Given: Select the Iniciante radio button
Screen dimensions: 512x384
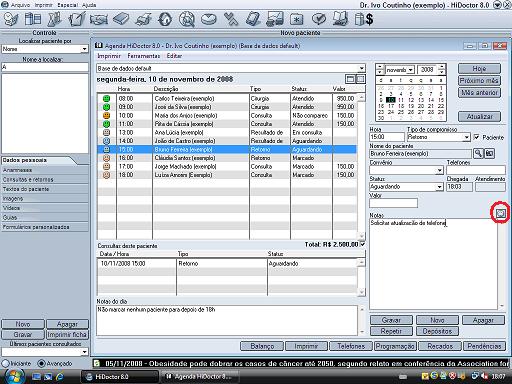Looking at the screenshot, I should coord(5,363).
